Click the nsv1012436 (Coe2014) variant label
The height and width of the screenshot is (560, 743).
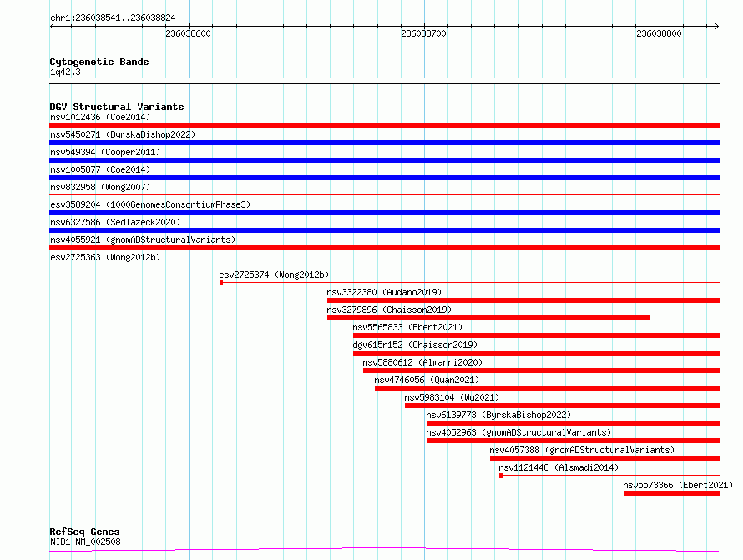[x=100, y=117]
